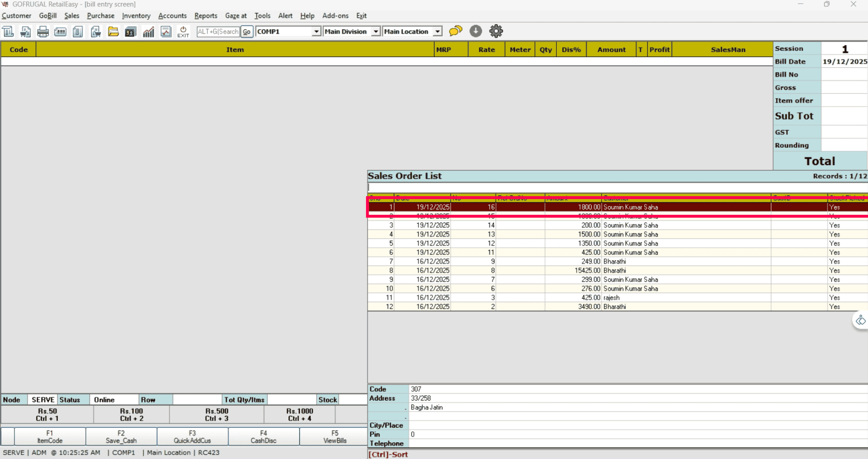Click the Bagha Jatin address line
Image resolution: width=868 pixels, height=459 pixels.
(638, 408)
